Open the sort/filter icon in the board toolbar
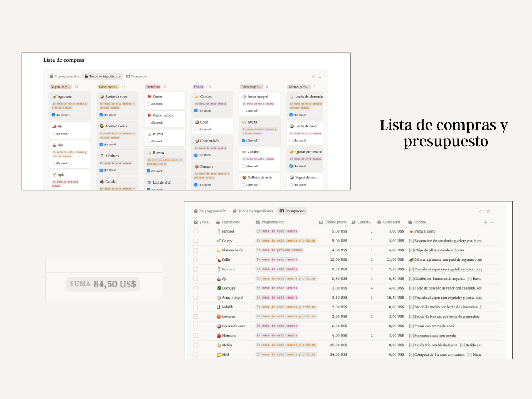 tap(320, 76)
